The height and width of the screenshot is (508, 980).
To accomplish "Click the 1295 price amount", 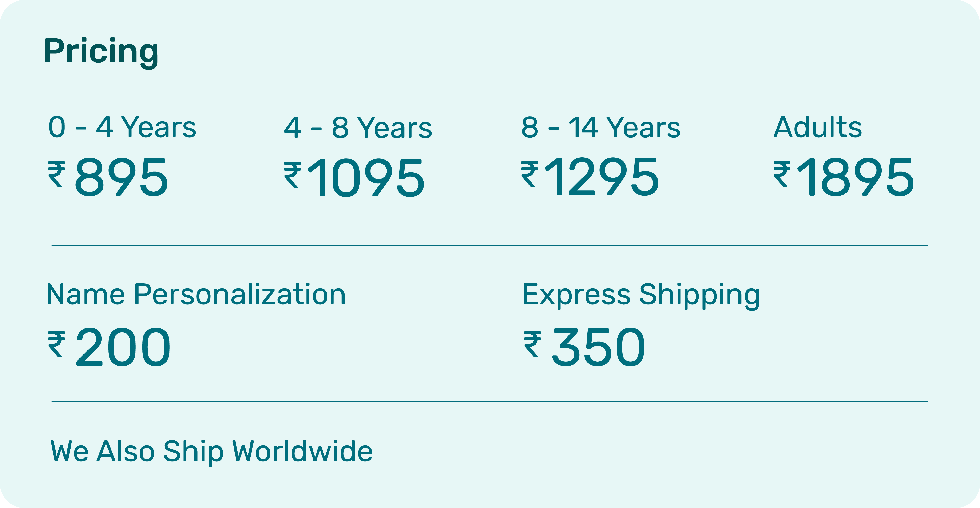I will 602,177.
